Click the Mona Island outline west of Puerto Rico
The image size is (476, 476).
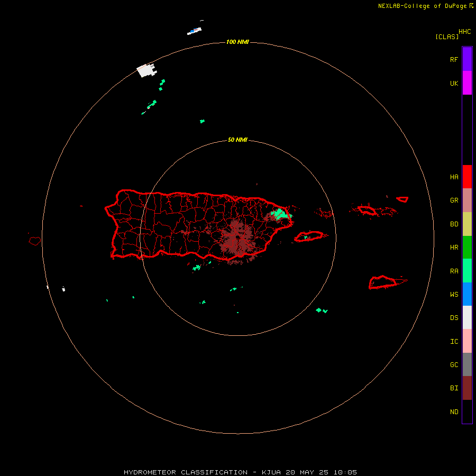coord(35,241)
